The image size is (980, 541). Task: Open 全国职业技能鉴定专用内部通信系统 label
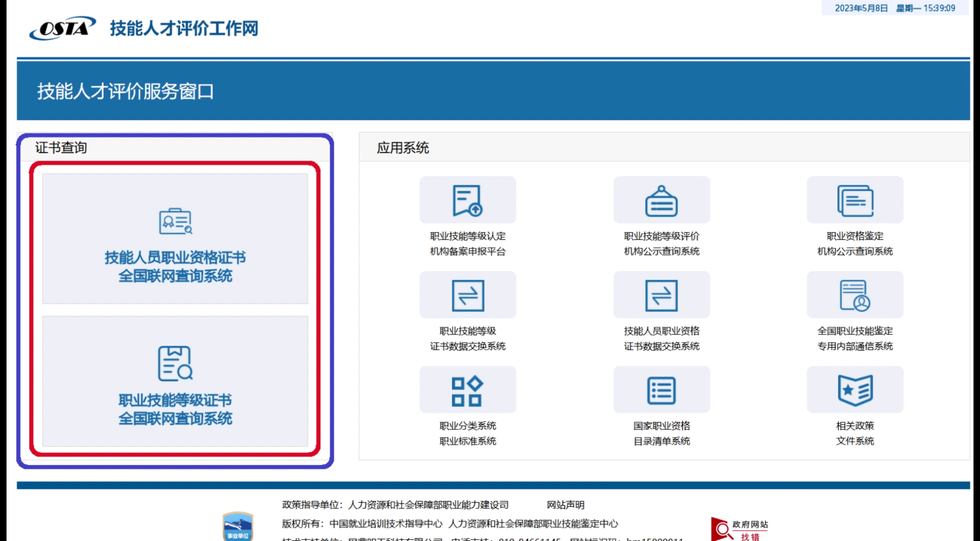[855, 339]
